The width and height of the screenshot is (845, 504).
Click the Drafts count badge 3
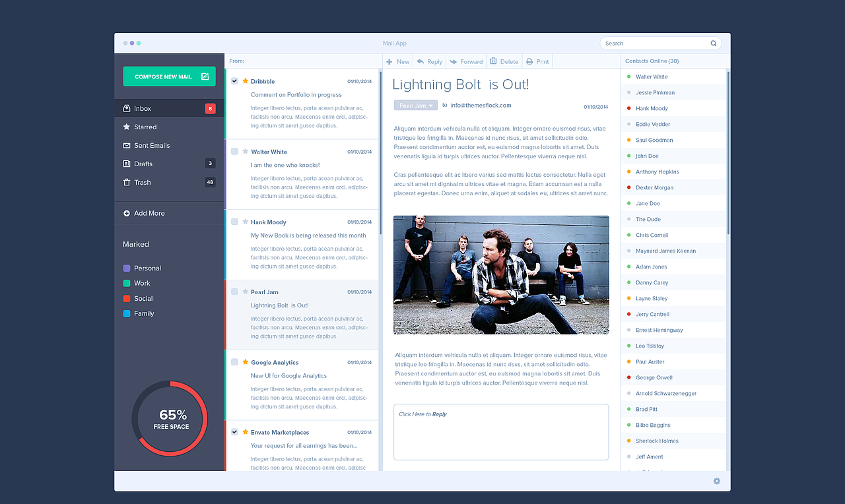[x=210, y=164]
